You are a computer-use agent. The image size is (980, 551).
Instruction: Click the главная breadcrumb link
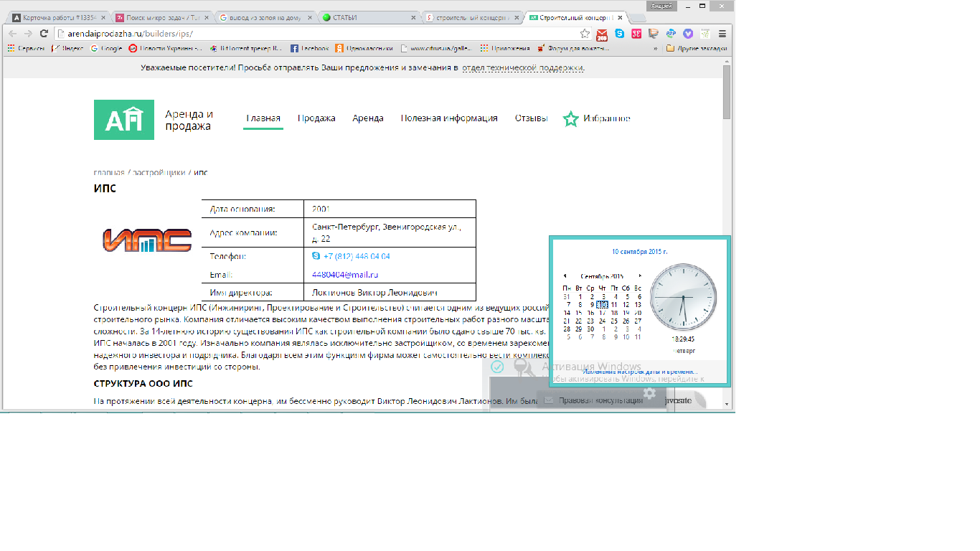tap(109, 173)
